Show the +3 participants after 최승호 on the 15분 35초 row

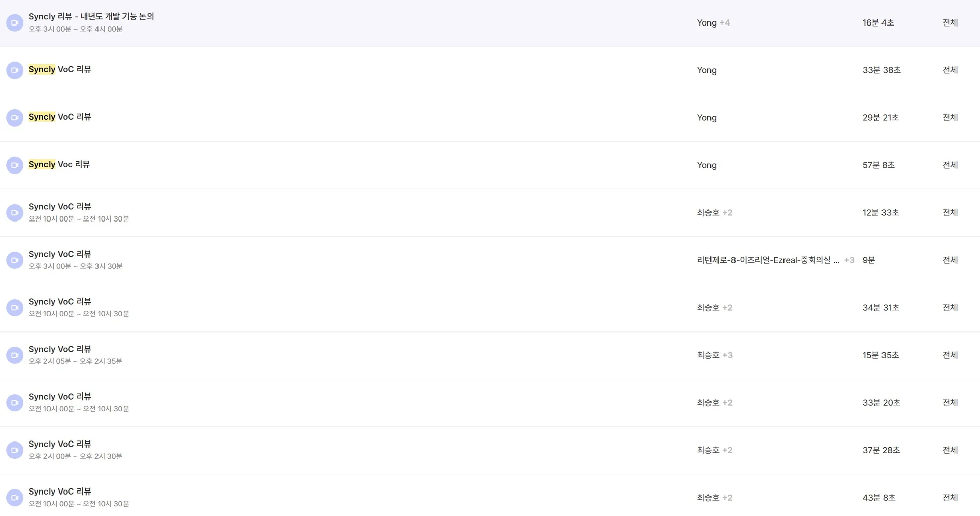pos(727,355)
